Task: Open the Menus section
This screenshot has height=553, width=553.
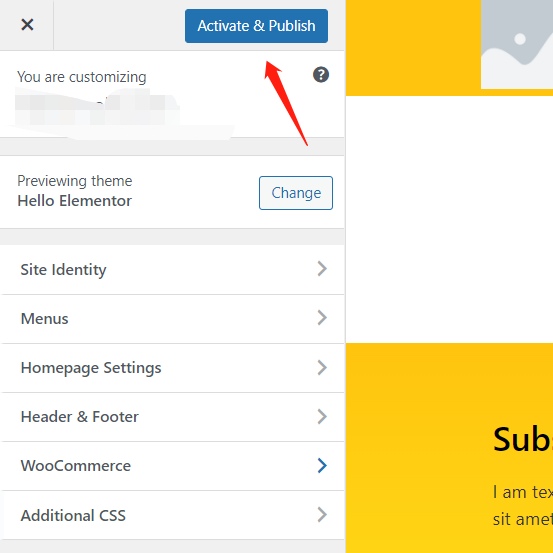Action: tap(172, 319)
